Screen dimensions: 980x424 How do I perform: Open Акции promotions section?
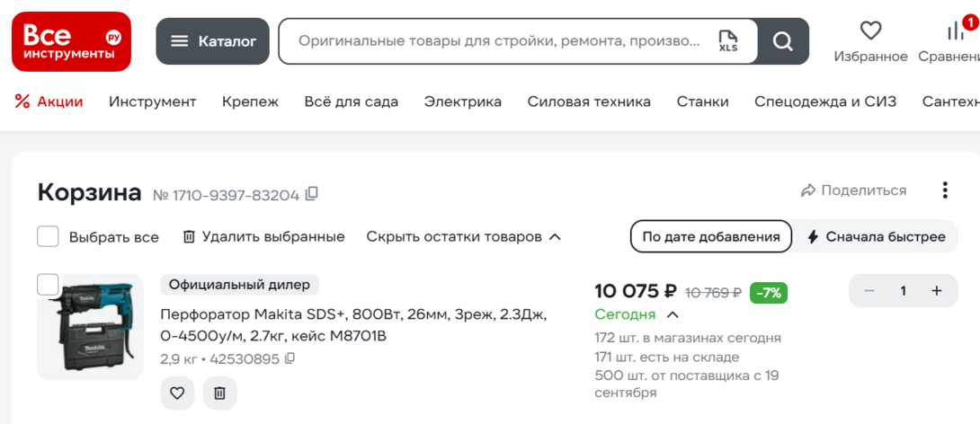tap(49, 102)
